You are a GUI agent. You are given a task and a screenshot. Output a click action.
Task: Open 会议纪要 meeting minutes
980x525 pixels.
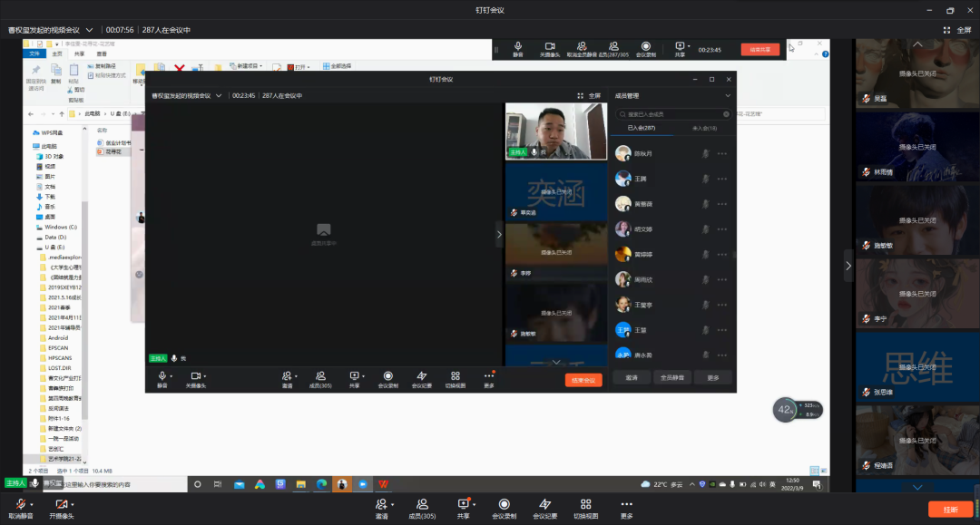(x=544, y=507)
